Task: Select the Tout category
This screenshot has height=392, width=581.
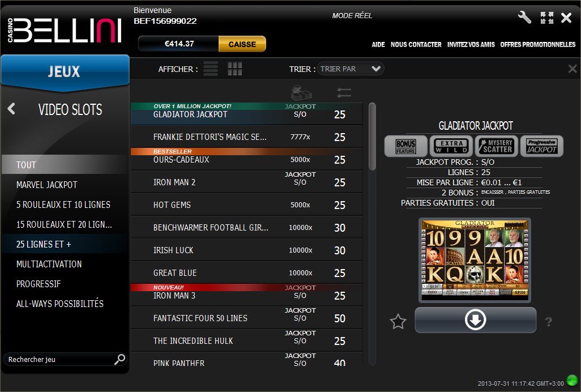Action: (x=65, y=164)
